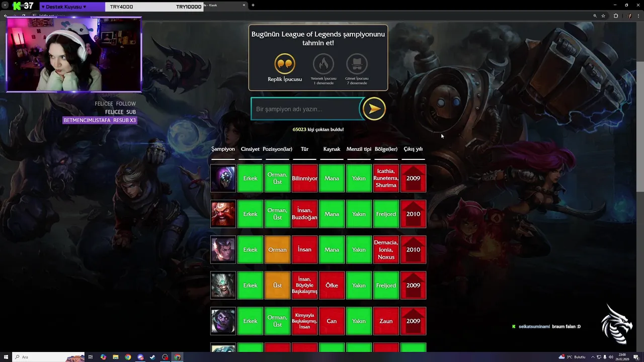This screenshot has width=644, height=362.
Task: Open Task View from the taskbar
Action: pos(91,357)
